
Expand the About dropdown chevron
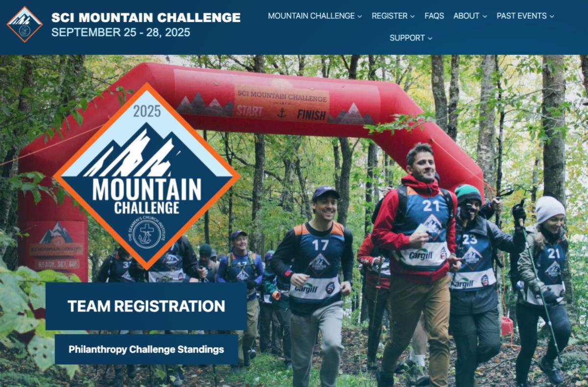485,16
